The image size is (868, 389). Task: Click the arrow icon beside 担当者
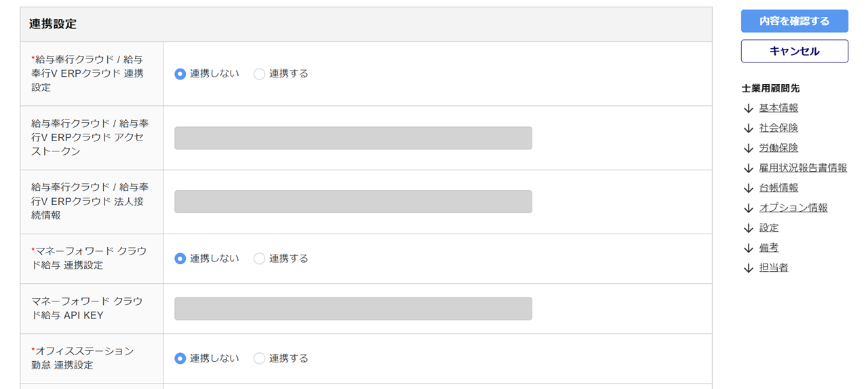[x=749, y=268]
